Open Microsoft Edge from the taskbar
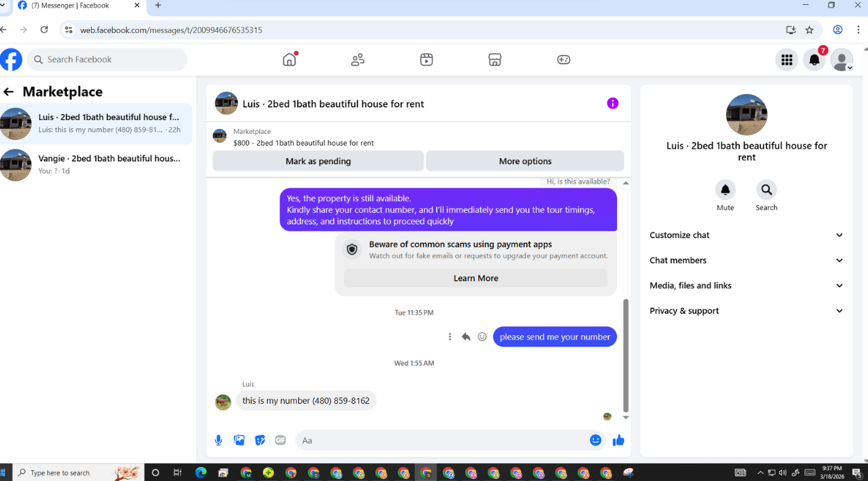 pos(200,473)
